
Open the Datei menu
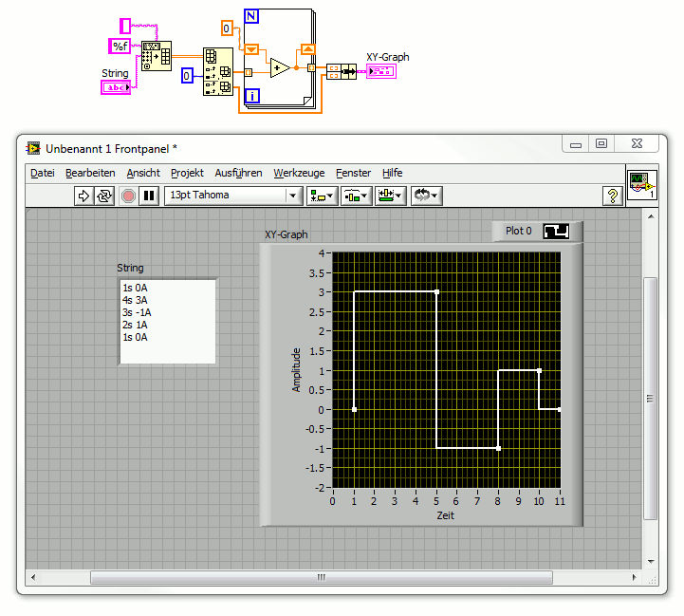point(43,173)
